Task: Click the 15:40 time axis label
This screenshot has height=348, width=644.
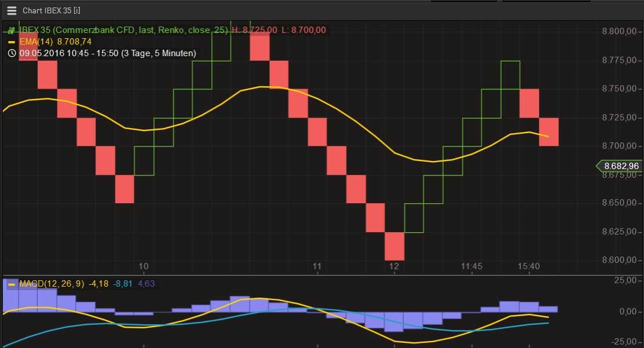Action: click(529, 267)
